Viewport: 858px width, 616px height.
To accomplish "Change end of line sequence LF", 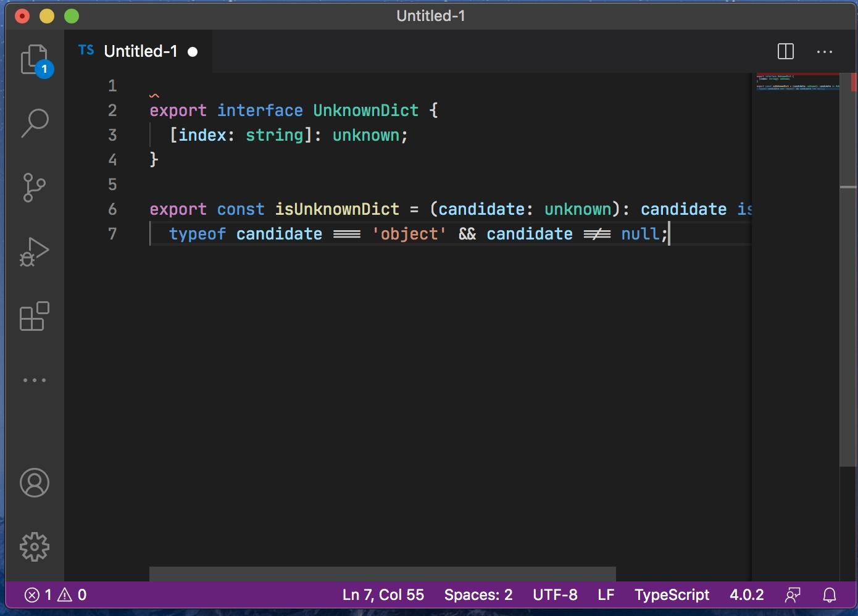I will (606, 595).
